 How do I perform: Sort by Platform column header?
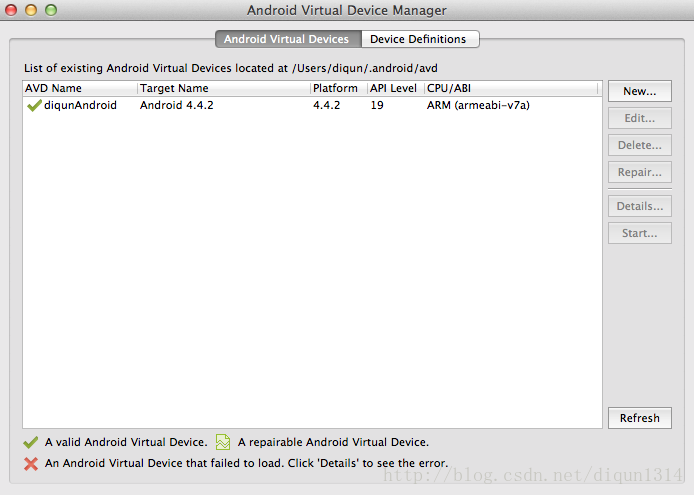click(x=339, y=88)
